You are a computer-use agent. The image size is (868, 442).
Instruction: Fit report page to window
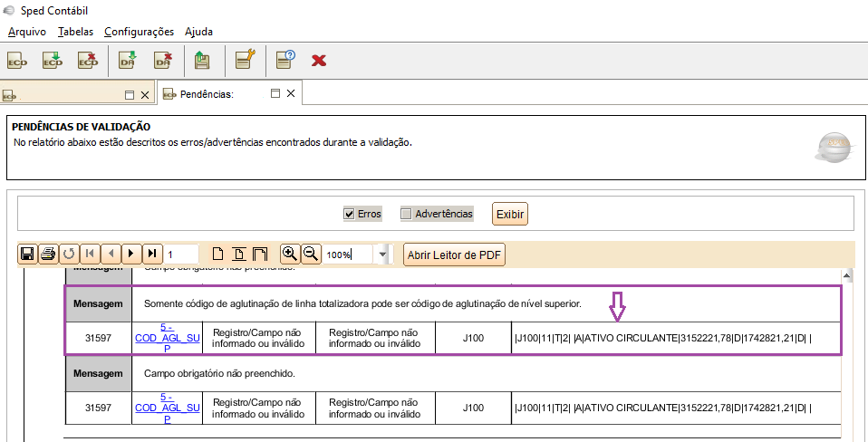point(238,254)
